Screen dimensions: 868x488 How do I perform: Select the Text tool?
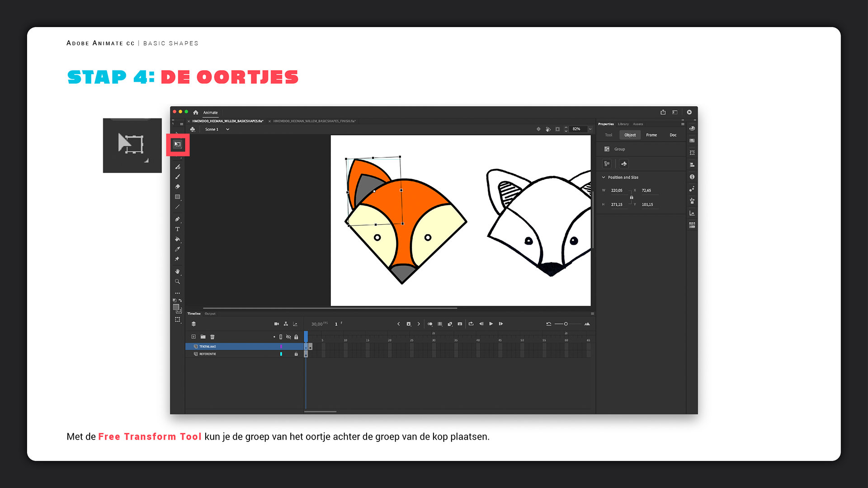[178, 229]
